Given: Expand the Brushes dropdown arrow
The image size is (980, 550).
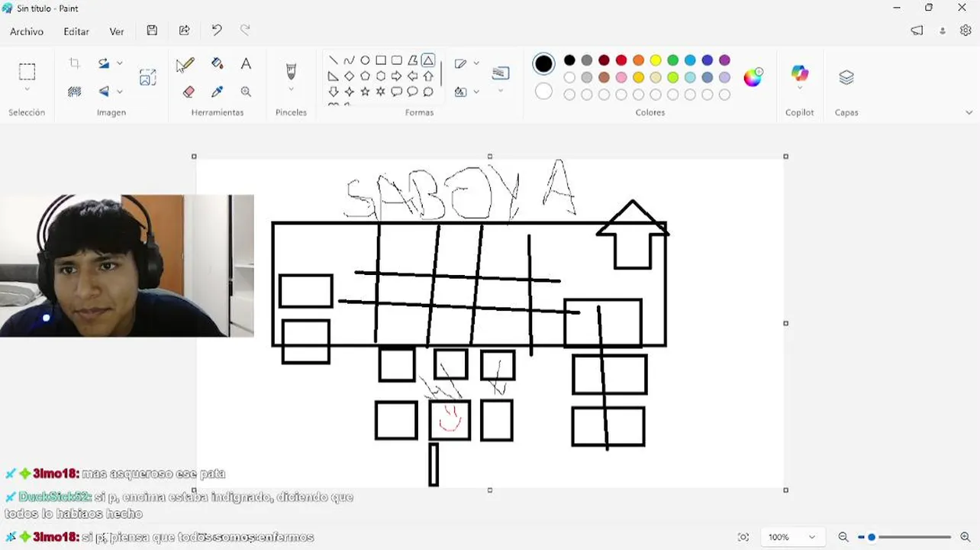Looking at the screenshot, I should (x=291, y=89).
